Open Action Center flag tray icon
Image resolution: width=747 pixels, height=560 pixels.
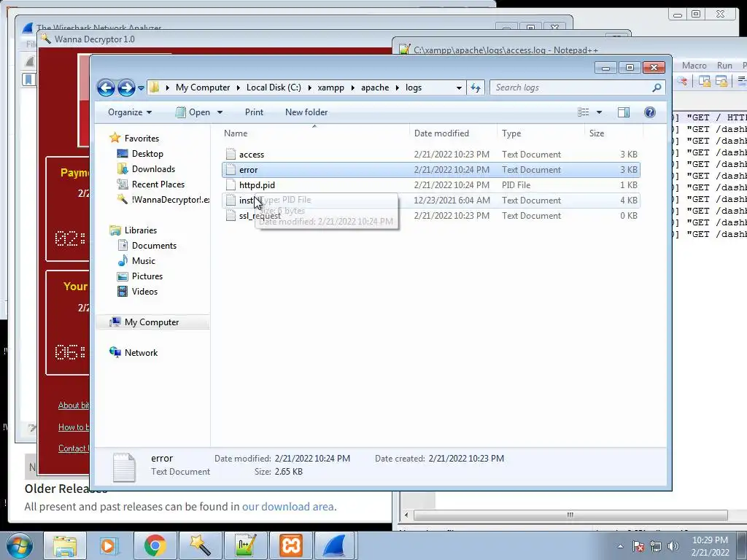coord(638,546)
